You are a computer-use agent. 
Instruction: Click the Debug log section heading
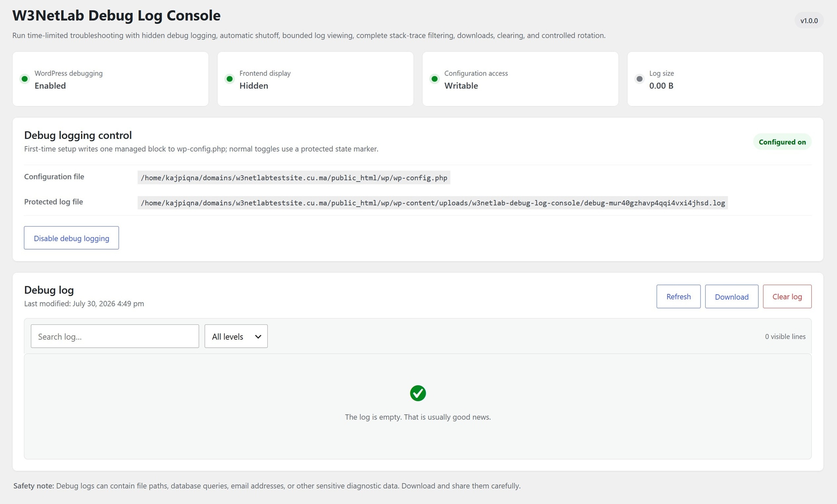(49, 290)
